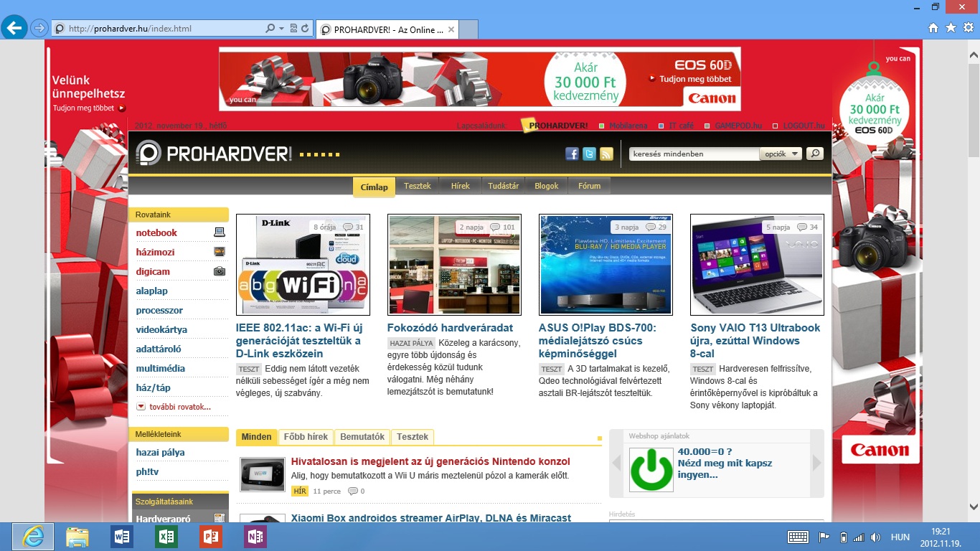The image size is (980, 551).
Task: Open Nintendo konzol news headline
Action: pyautogui.click(x=430, y=461)
